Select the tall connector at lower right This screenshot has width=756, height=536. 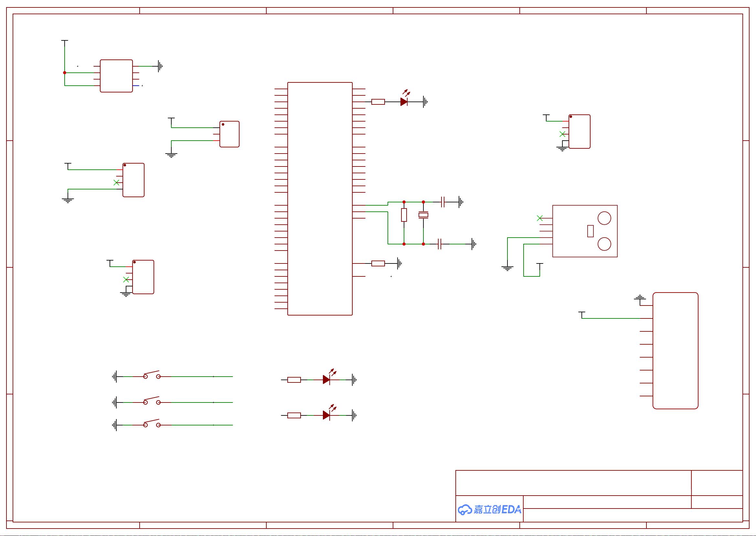675,350
